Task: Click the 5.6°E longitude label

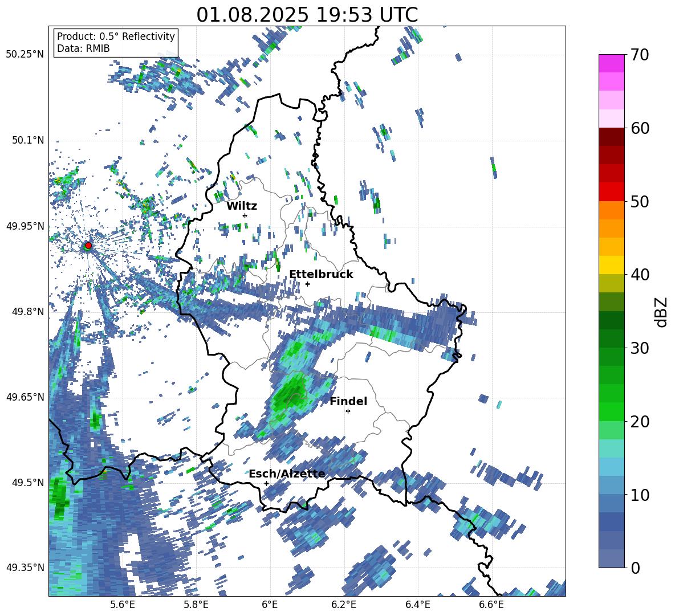Action: (122, 605)
